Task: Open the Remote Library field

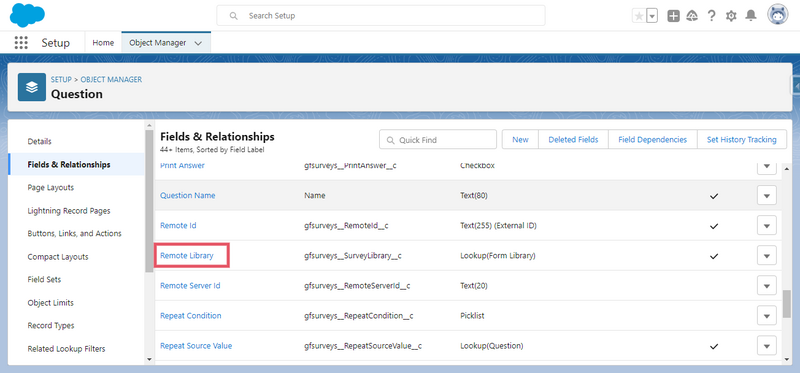Action: click(x=187, y=256)
